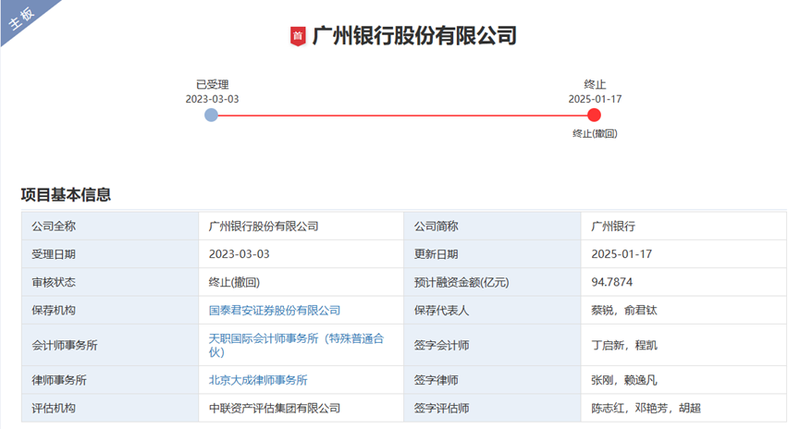Click the red 首 icon beside company title
Viewport: 800px width, 429px height.
[297, 37]
